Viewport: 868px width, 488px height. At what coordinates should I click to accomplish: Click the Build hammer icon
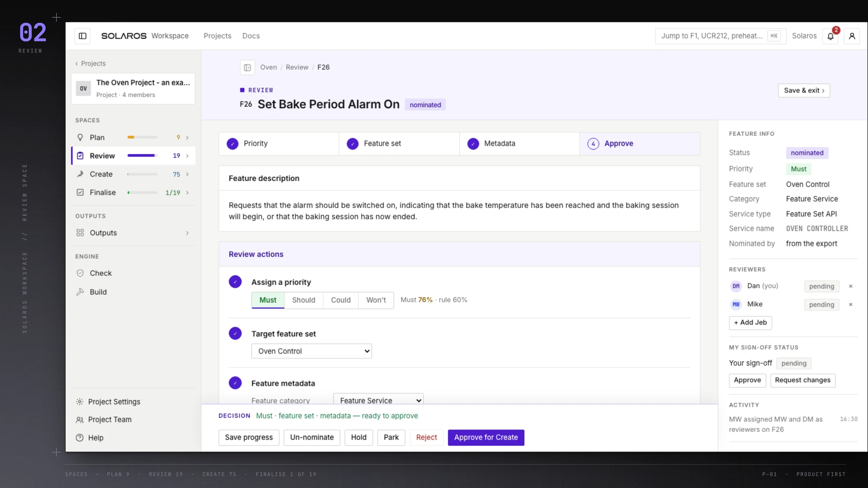(x=80, y=292)
